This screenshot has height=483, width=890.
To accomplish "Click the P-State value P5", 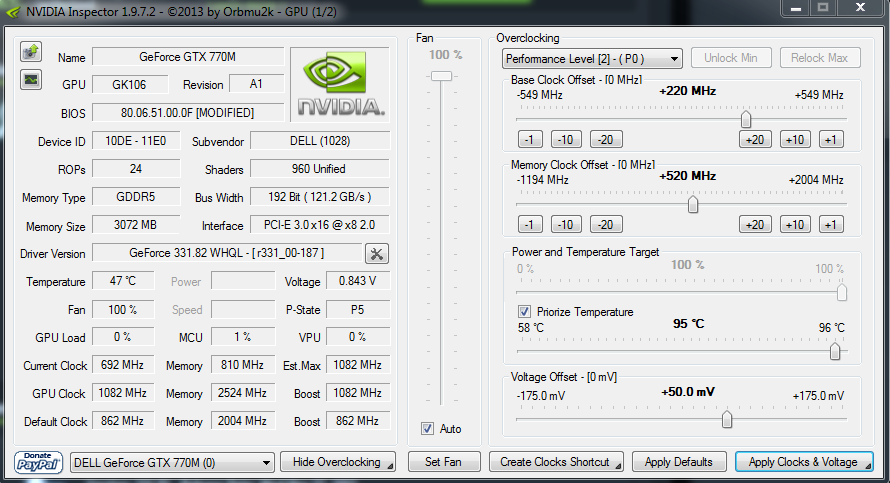I will click(x=358, y=309).
